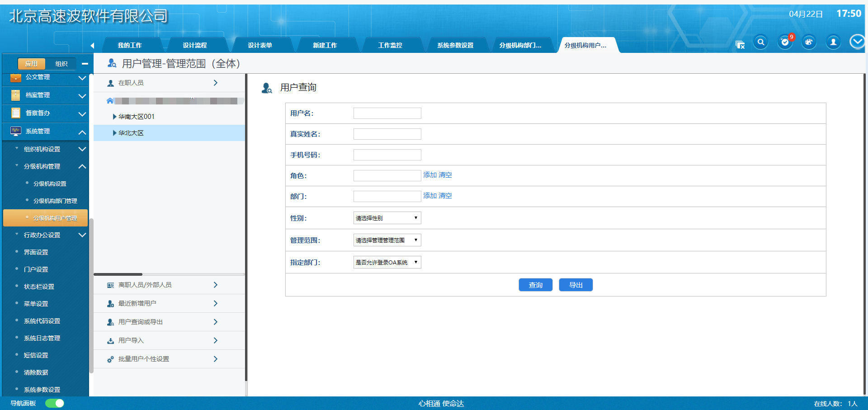Collapse the sidebar with minus icon
Viewport: 868px width, 410px height.
pyautogui.click(x=85, y=64)
